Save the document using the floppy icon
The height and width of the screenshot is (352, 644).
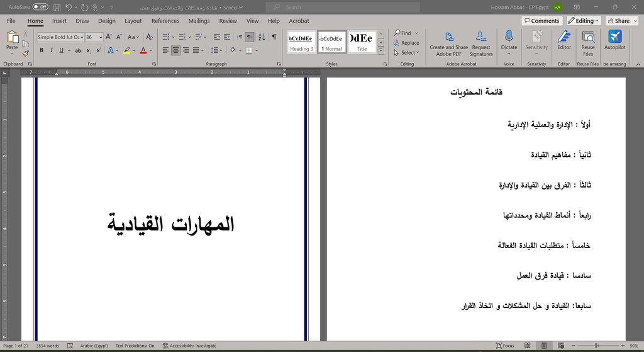[57, 8]
